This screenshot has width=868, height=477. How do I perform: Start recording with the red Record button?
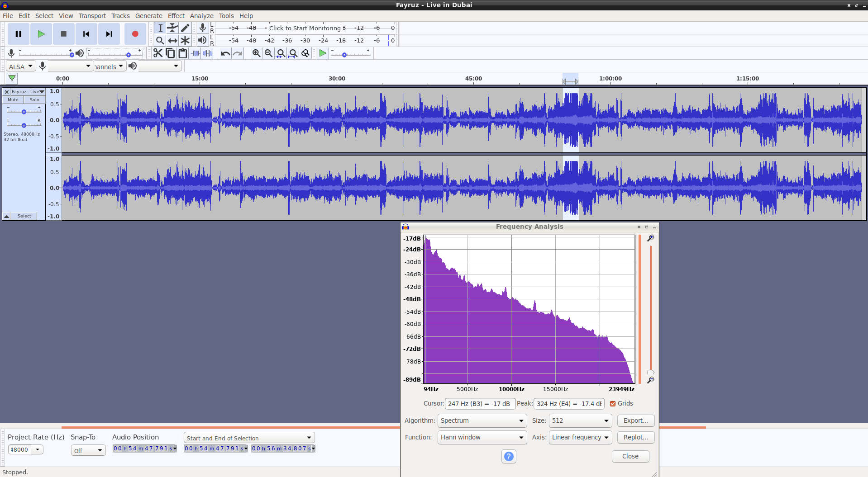[x=135, y=34]
